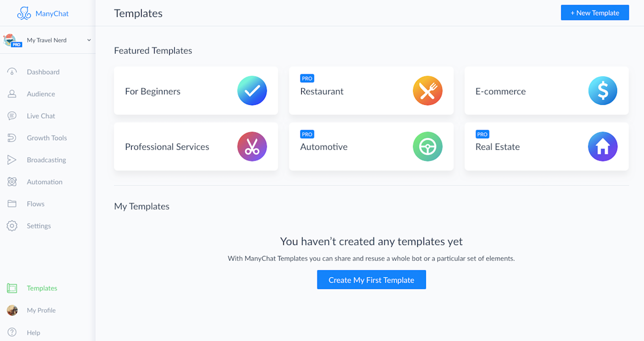Click the PRO badge on Real Estate card
Screen dimensions: 644x341
(x=482, y=134)
